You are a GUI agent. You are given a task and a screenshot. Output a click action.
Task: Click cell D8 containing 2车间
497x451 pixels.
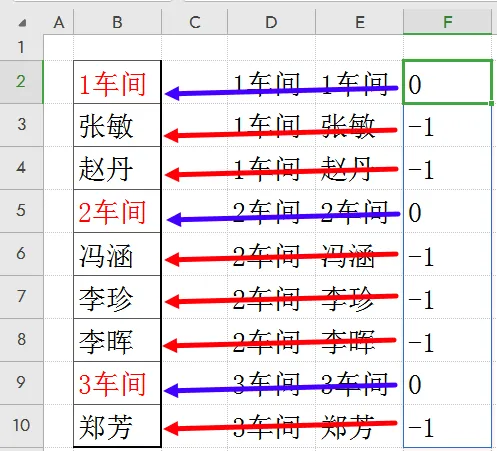(271, 340)
